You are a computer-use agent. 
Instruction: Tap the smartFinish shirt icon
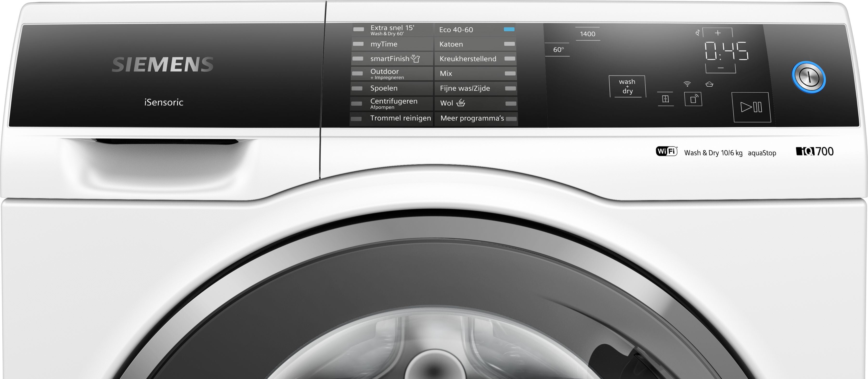(x=415, y=59)
